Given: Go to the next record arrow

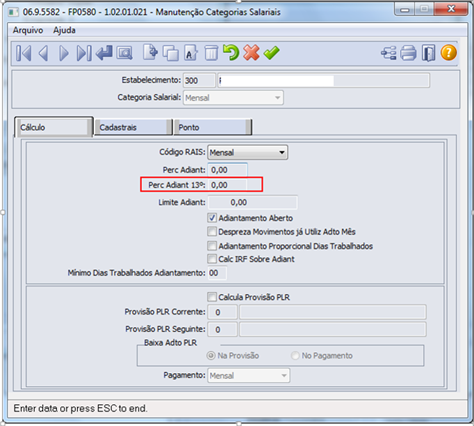Looking at the screenshot, I should [x=64, y=53].
